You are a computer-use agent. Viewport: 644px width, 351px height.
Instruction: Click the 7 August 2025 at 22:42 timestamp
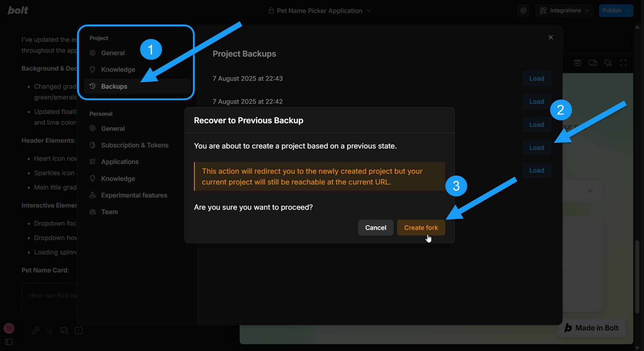click(x=248, y=102)
